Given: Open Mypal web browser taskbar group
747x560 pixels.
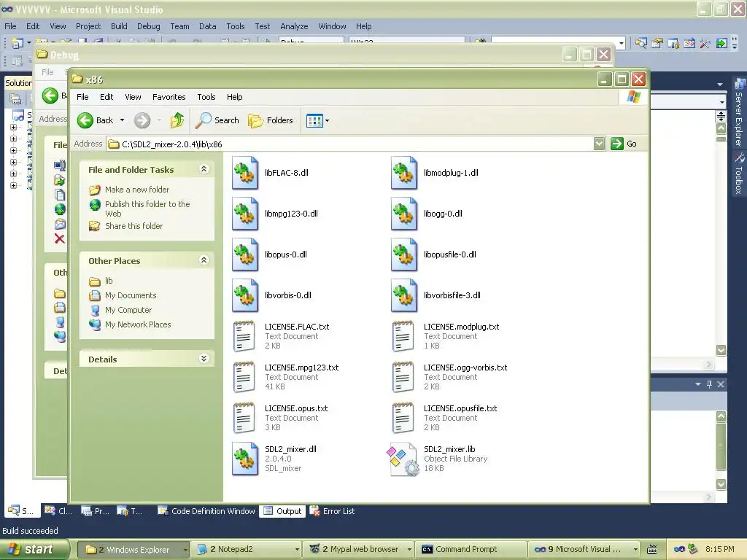Looking at the screenshot, I should pos(359,550).
